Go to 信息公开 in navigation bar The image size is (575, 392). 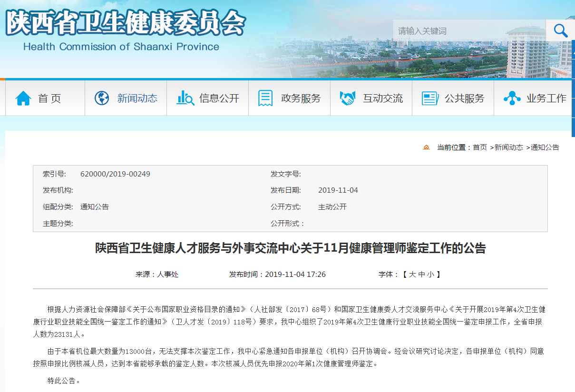[x=219, y=98]
